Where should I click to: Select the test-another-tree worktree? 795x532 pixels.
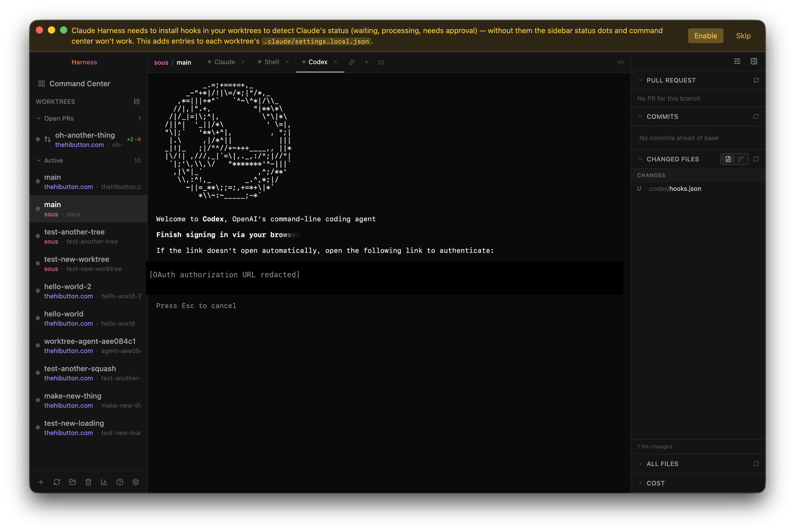click(x=88, y=237)
